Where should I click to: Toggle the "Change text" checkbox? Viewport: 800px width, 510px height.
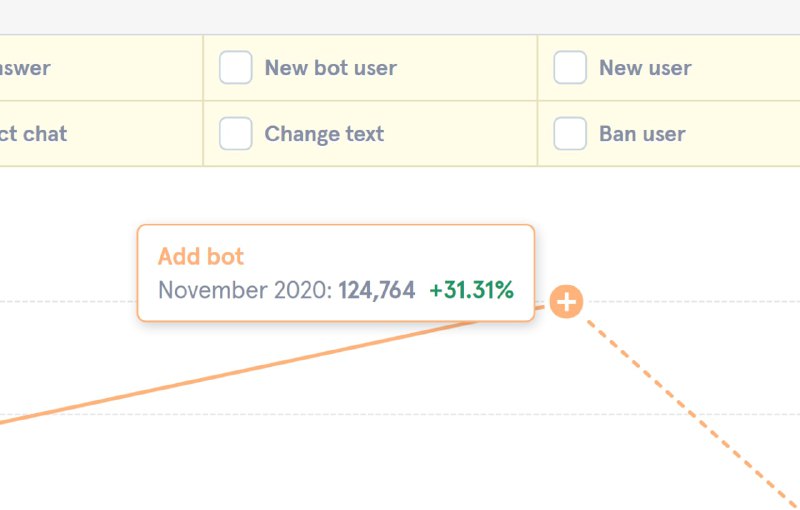click(x=236, y=134)
